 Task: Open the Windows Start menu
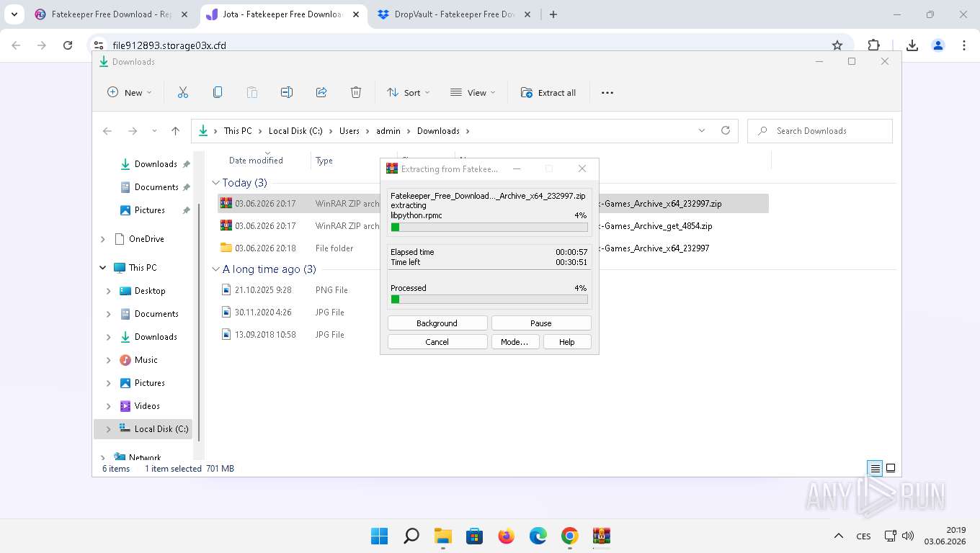click(379, 536)
